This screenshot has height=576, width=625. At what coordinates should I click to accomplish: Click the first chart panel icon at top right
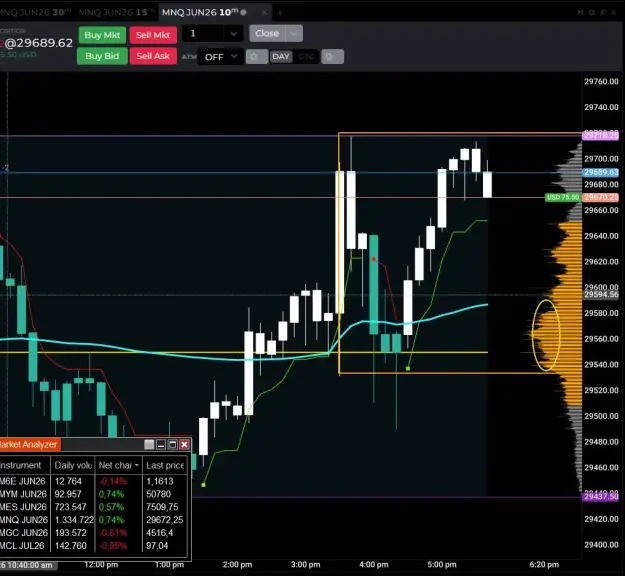[x=580, y=13]
